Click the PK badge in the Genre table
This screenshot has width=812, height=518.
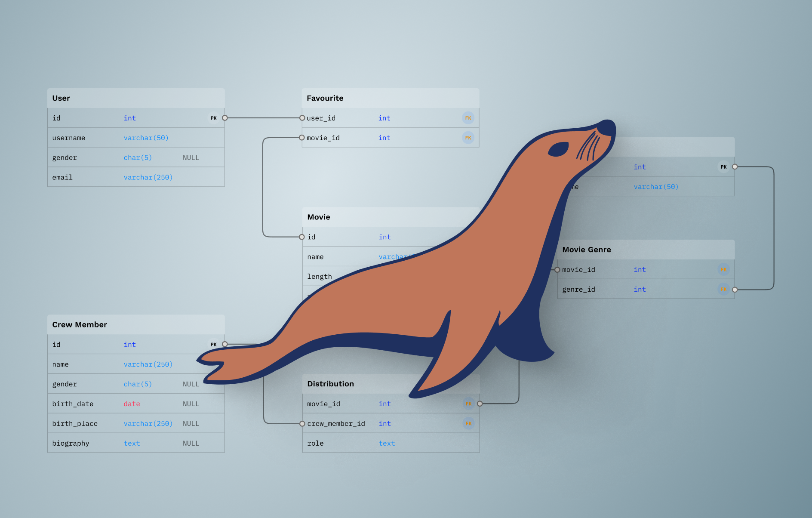723,166
